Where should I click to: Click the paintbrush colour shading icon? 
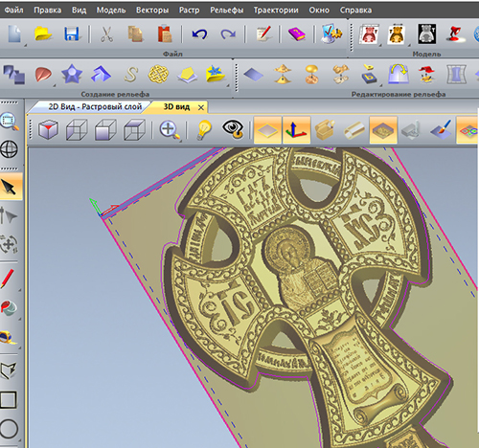click(441, 130)
